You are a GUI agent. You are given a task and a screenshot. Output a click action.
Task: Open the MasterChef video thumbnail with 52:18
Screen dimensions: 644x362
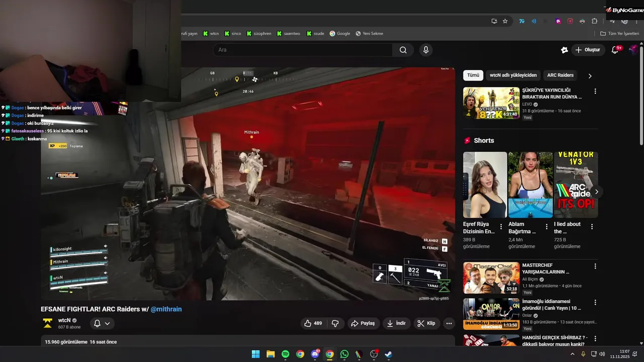(x=491, y=278)
